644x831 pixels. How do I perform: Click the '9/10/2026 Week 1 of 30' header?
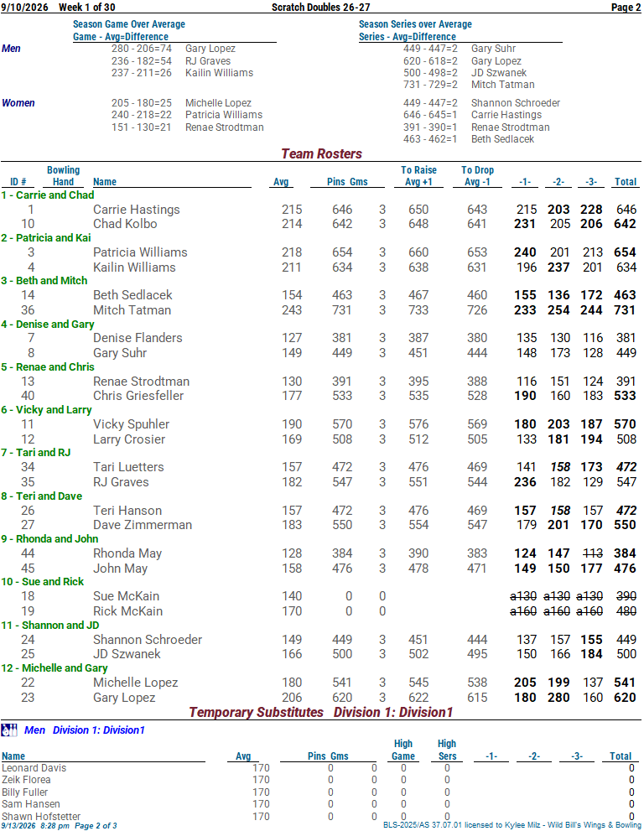[58, 7]
